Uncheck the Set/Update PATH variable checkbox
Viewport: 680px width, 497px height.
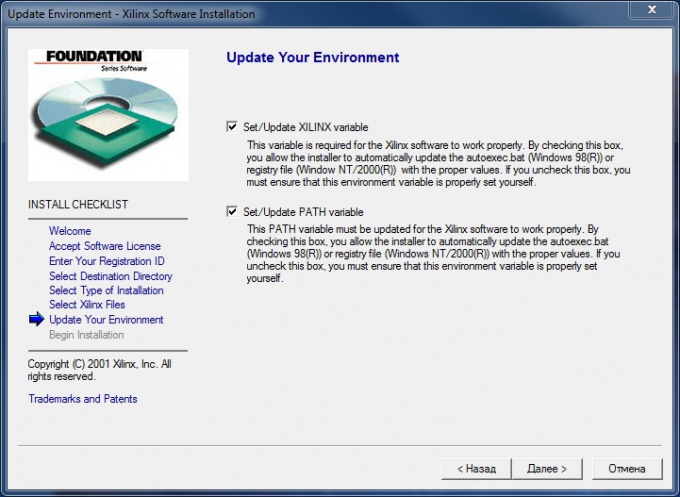coord(232,212)
